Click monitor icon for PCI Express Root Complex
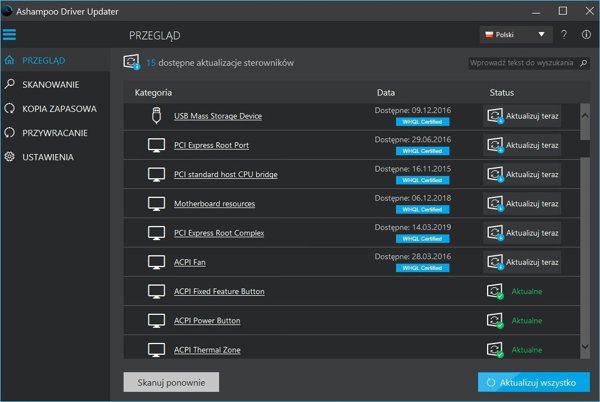This screenshot has width=600, height=402. [156, 233]
